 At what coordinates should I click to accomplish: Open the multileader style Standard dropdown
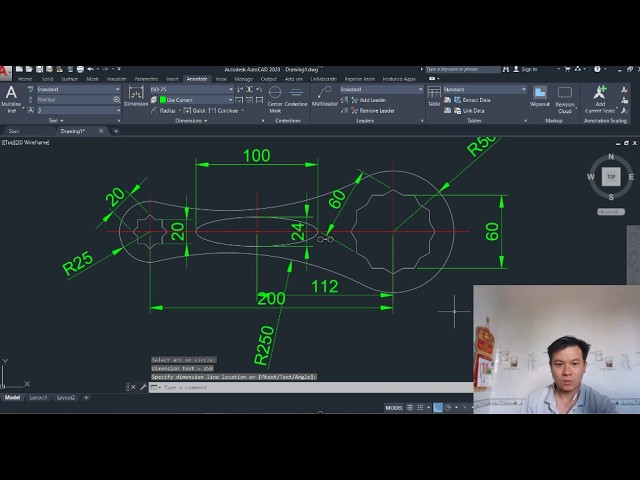pos(382,89)
